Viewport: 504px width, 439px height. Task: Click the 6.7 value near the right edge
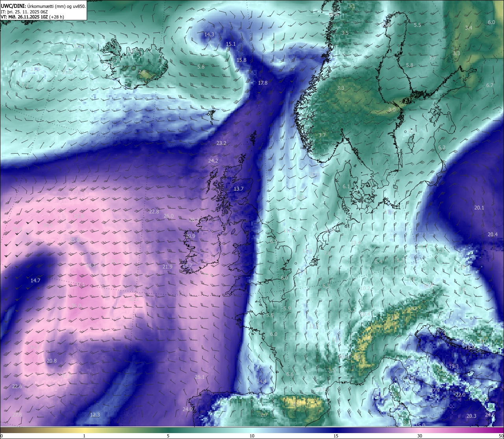(490, 85)
